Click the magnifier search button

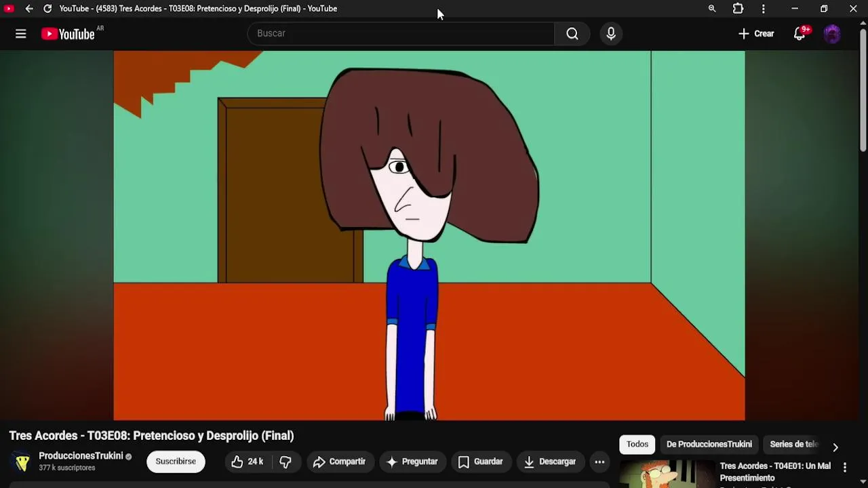(x=572, y=33)
